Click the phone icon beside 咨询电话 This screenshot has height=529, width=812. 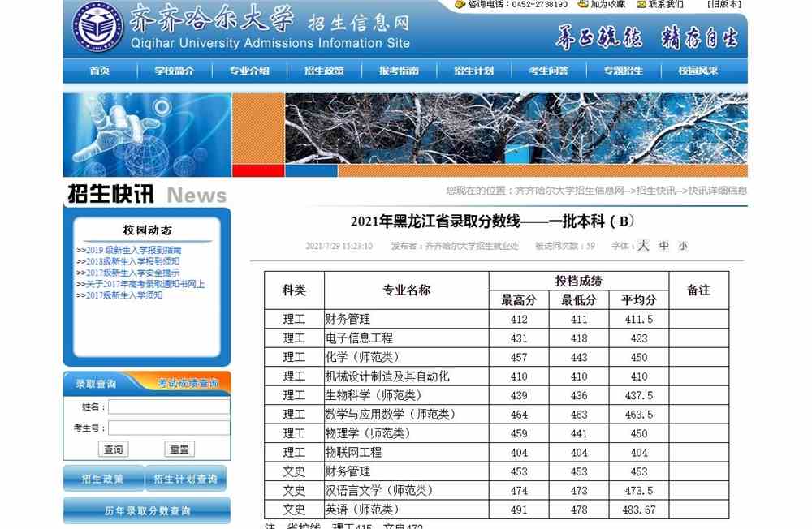click(x=460, y=4)
